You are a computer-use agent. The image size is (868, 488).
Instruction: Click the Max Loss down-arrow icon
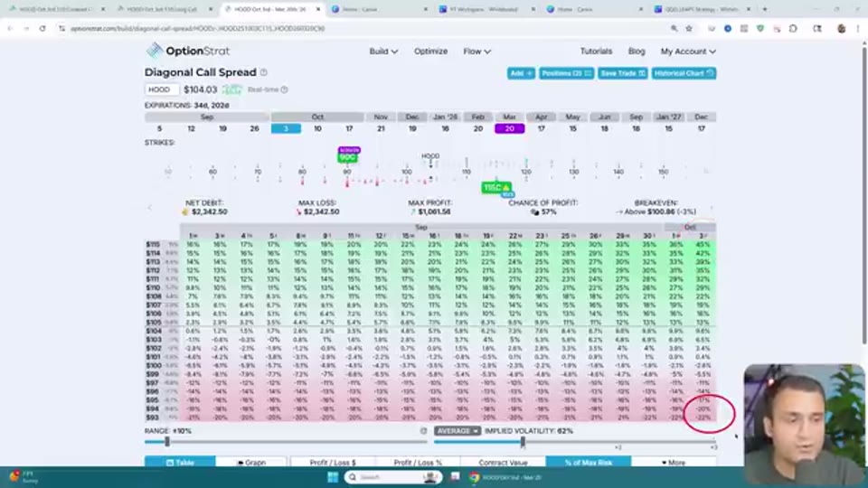coord(299,211)
